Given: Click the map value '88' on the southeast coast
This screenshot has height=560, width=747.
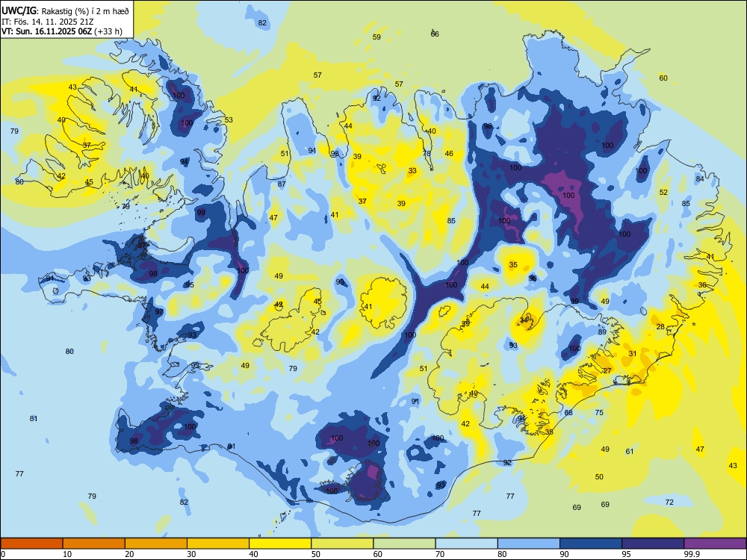Looking at the screenshot, I should 568,412.
